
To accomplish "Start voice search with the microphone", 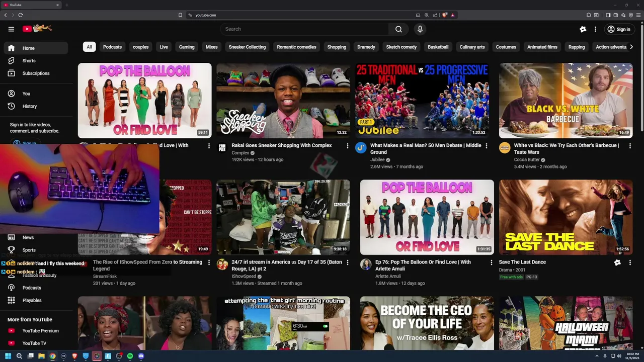I will (x=420, y=29).
